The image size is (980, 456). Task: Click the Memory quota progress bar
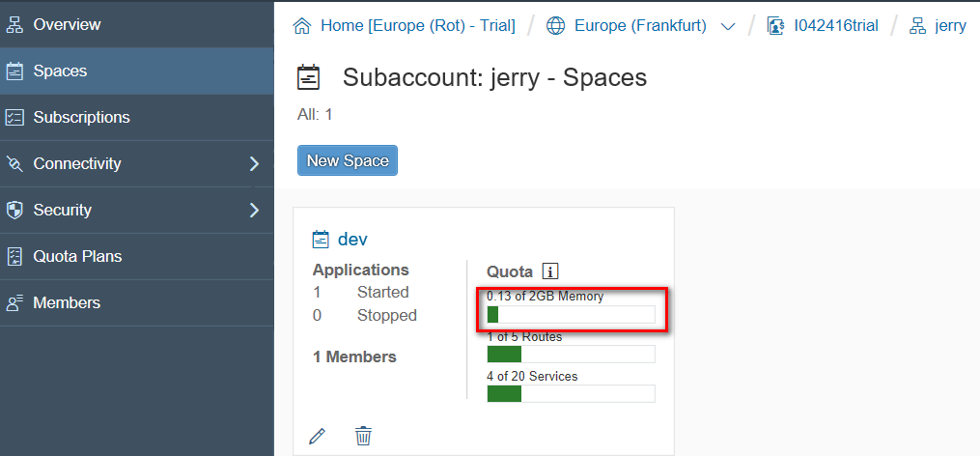pos(571,314)
